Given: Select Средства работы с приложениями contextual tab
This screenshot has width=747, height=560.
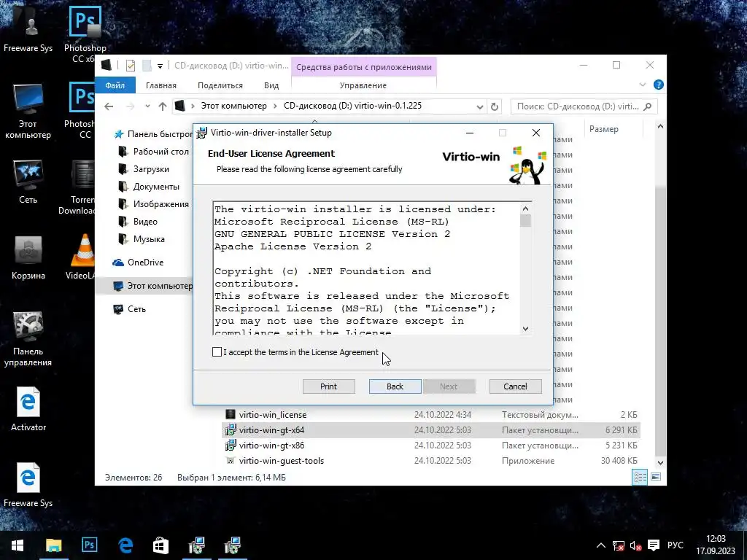Looking at the screenshot, I should tap(364, 67).
